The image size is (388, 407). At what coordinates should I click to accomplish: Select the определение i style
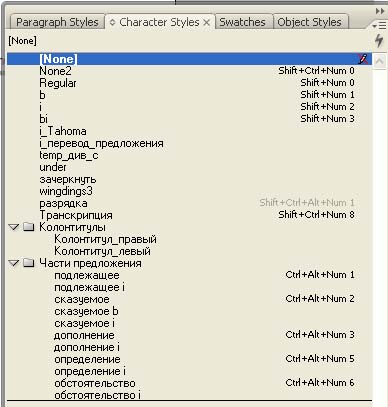(x=189, y=371)
